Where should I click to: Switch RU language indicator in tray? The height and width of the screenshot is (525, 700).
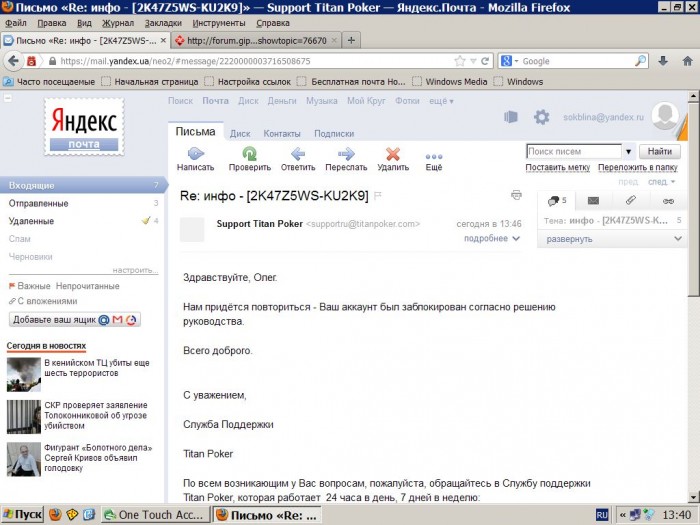(602, 515)
